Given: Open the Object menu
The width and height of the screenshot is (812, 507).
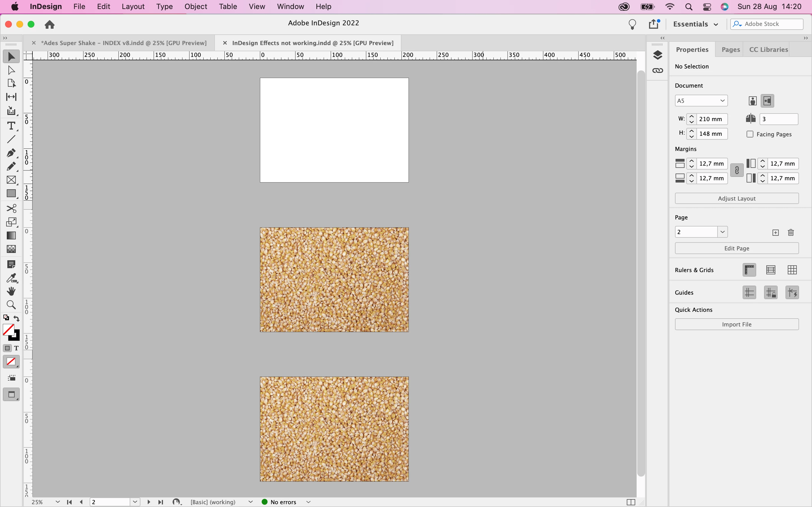Looking at the screenshot, I should click(196, 6).
